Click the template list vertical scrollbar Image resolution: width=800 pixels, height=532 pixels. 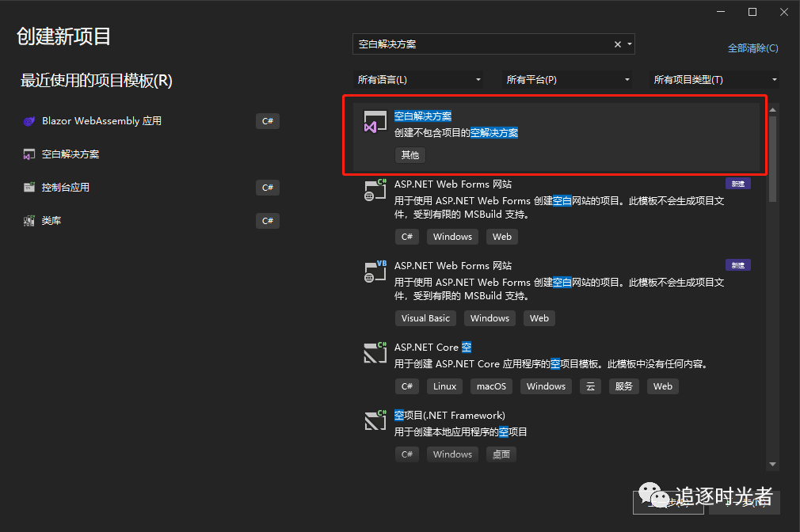(x=772, y=158)
